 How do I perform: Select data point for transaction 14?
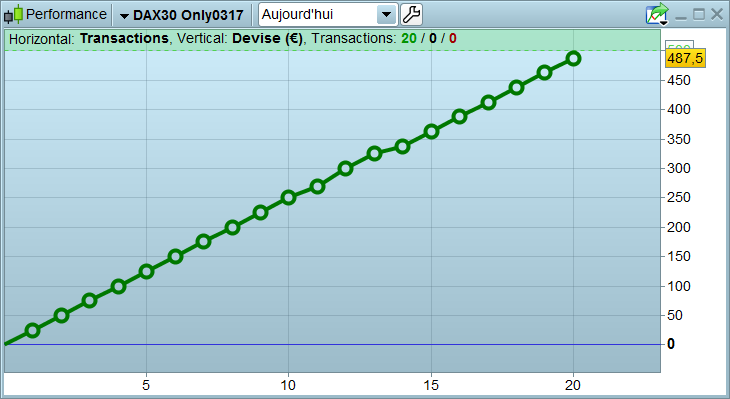(402, 147)
